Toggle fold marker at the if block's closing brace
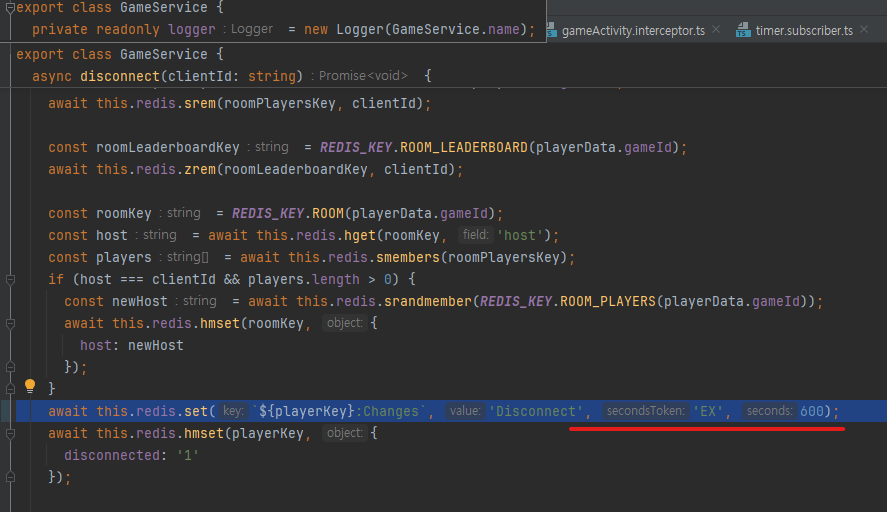The height and width of the screenshot is (512, 887). [10, 389]
